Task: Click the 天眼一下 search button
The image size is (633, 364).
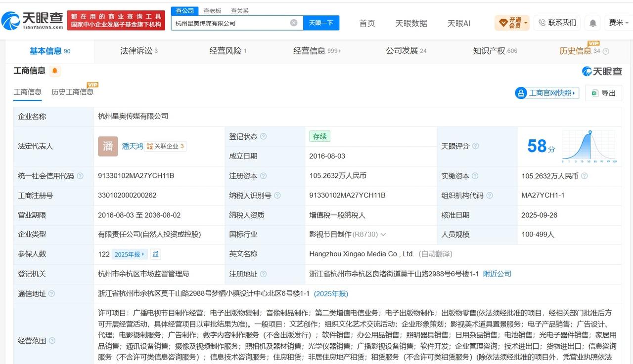Action: 321,23
